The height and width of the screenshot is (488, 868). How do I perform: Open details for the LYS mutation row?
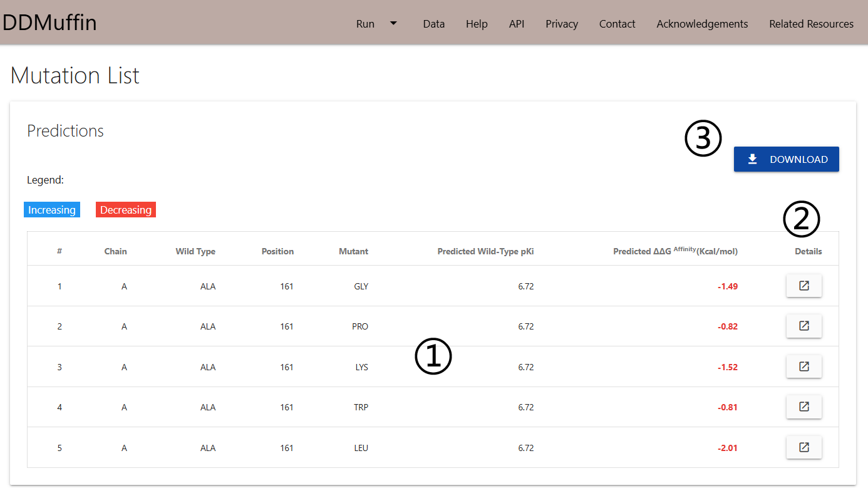pyautogui.click(x=803, y=366)
